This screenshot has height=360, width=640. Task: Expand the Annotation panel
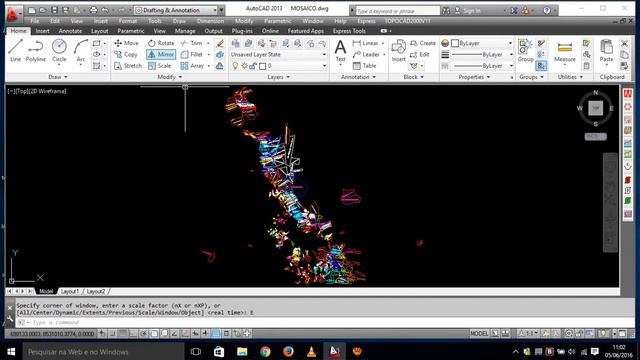point(358,77)
